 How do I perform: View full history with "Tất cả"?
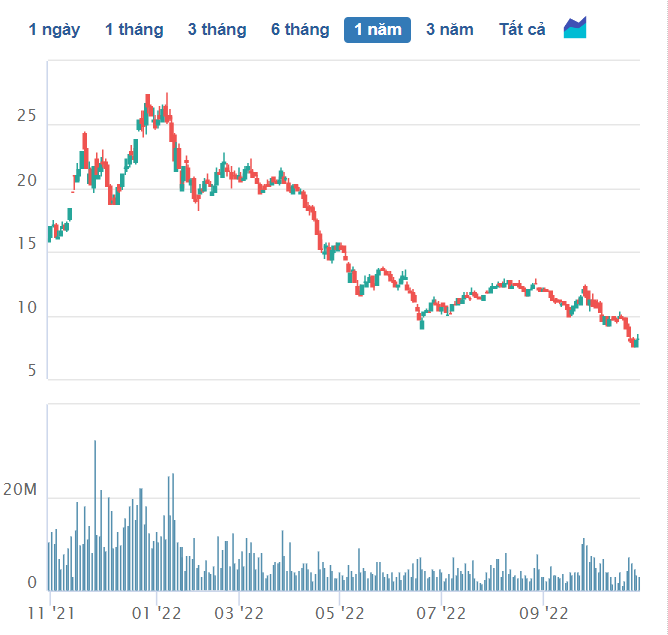point(522,30)
